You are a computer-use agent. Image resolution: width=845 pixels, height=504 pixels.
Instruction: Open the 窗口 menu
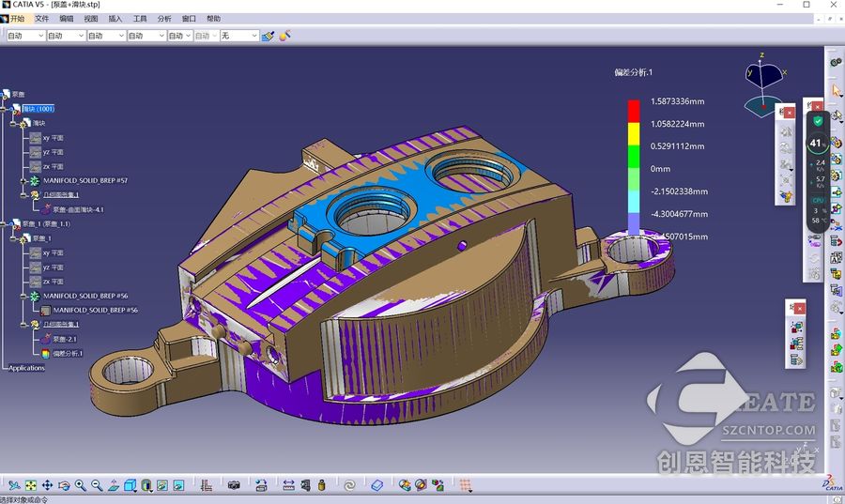click(x=189, y=19)
